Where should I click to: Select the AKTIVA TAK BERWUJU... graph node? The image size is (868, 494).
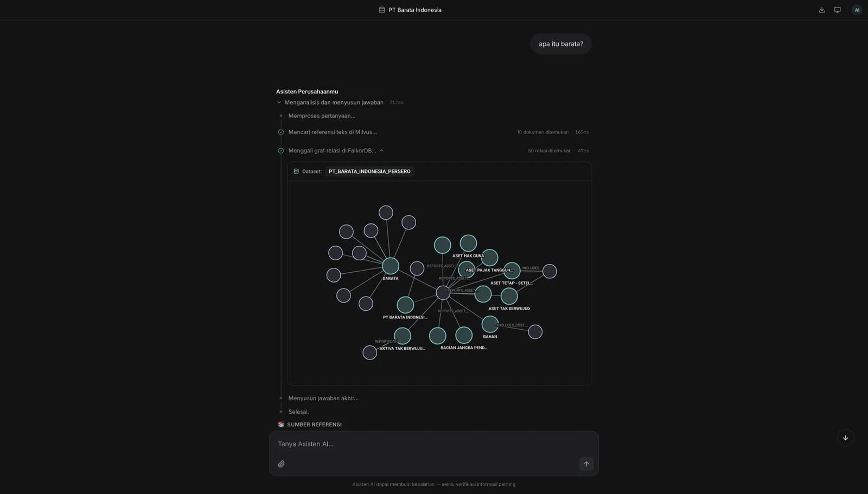[x=403, y=336]
